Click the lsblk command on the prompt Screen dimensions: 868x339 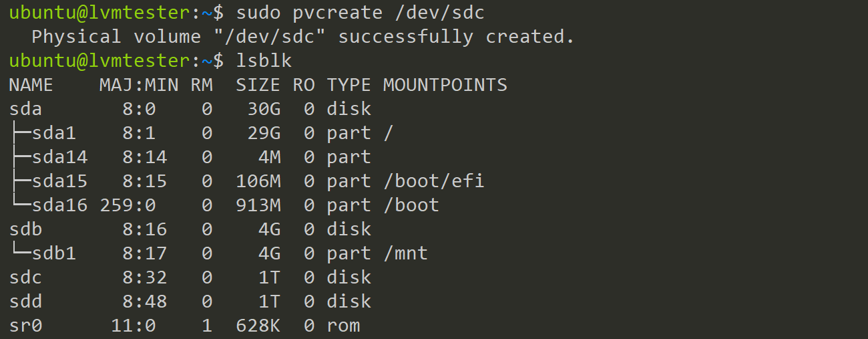(x=264, y=61)
